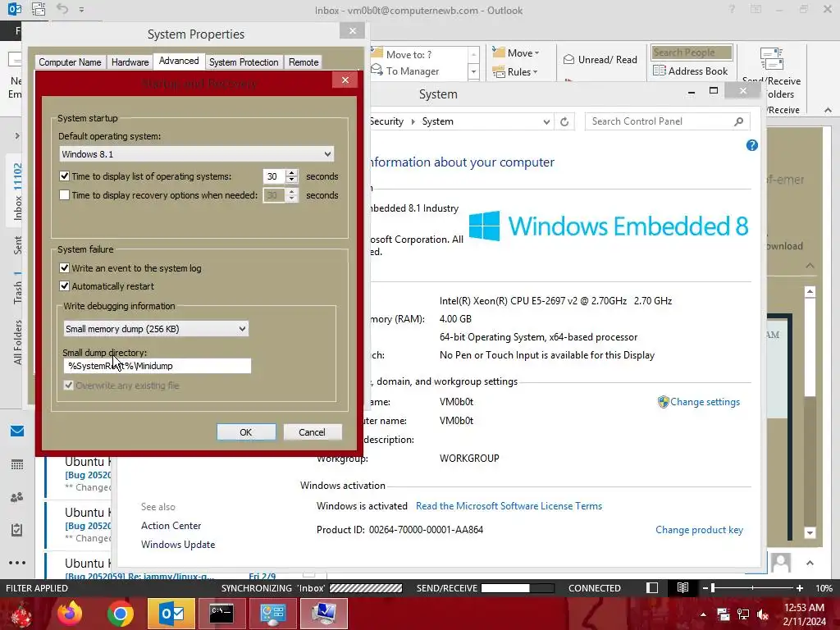Switch to normal view in status bar
The height and width of the screenshot is (630, 840).
(652, 587)
